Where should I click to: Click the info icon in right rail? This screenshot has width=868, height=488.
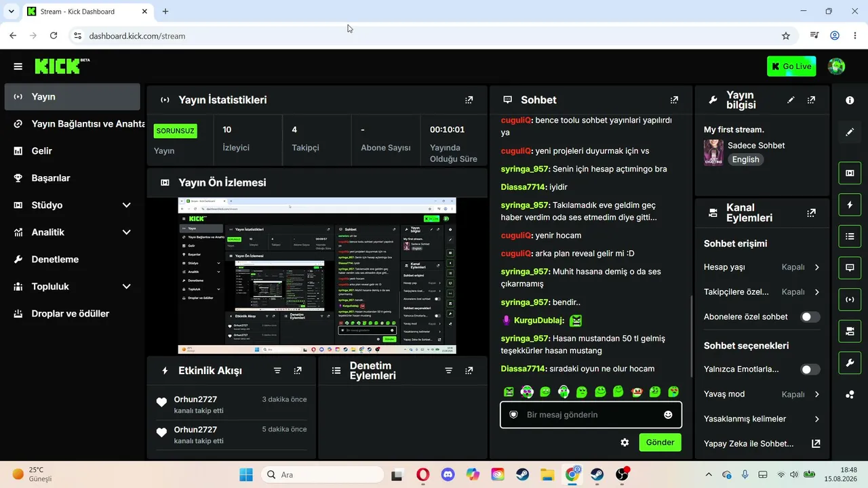850,100
